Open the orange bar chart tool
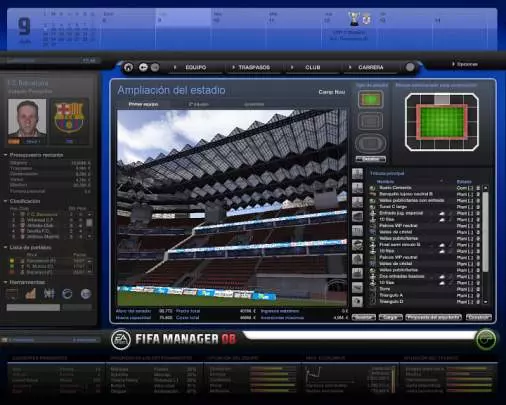 31,294
